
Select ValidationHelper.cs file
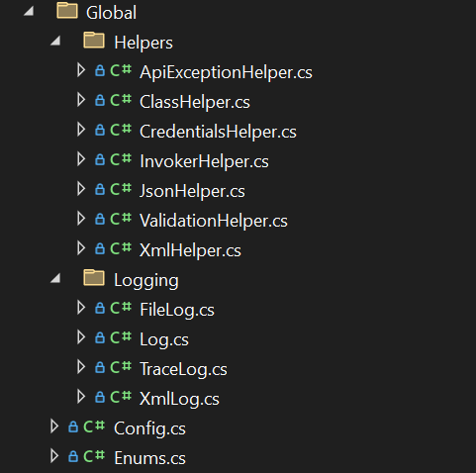[x=214, y=221]
